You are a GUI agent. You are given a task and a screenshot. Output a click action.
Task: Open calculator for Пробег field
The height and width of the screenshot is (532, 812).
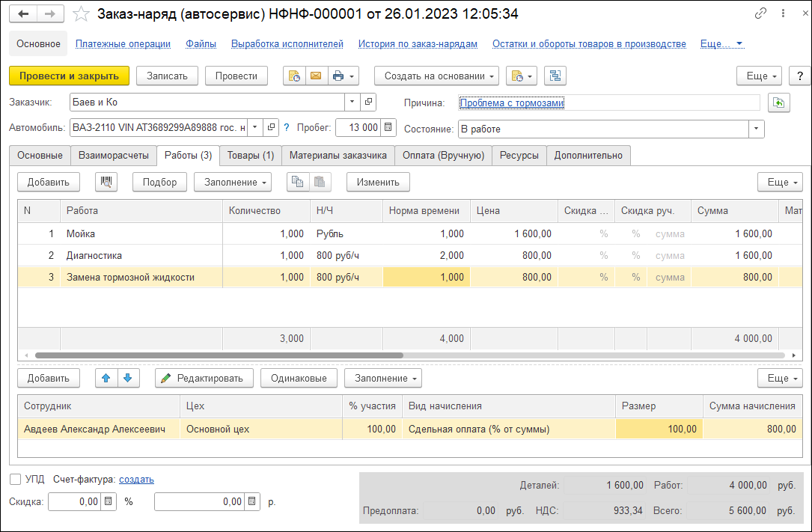pyautogui.click(x=388, y=128)
